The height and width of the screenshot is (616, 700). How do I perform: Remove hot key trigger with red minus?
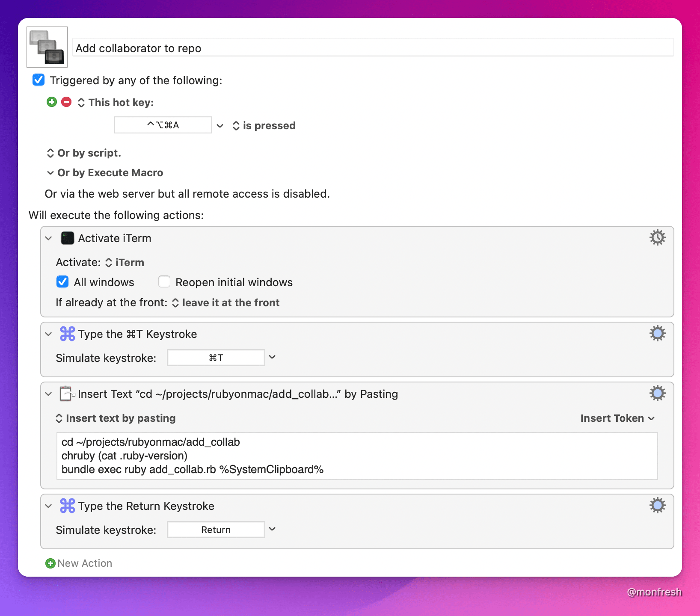pos(66,102)
